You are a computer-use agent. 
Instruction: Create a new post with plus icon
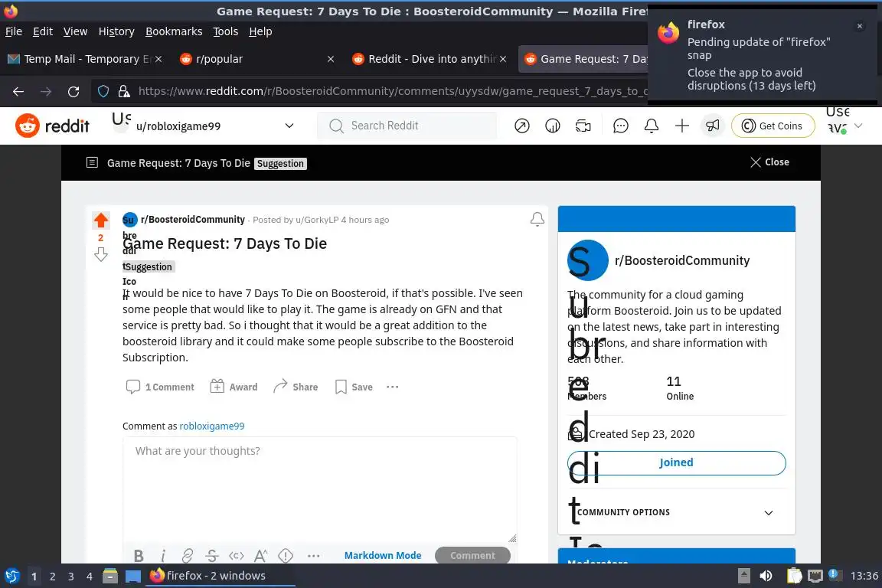681,126
